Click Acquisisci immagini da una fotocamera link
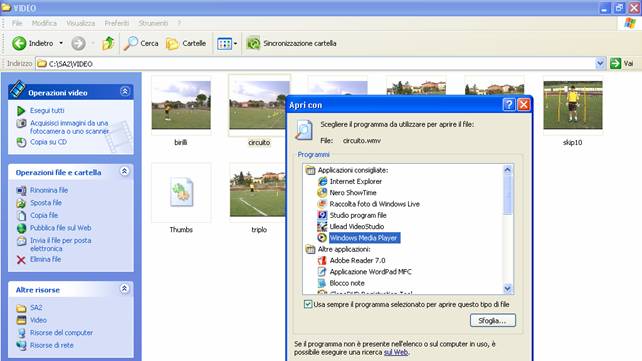This screenshot has height=361, width=642. coord(70,127)
